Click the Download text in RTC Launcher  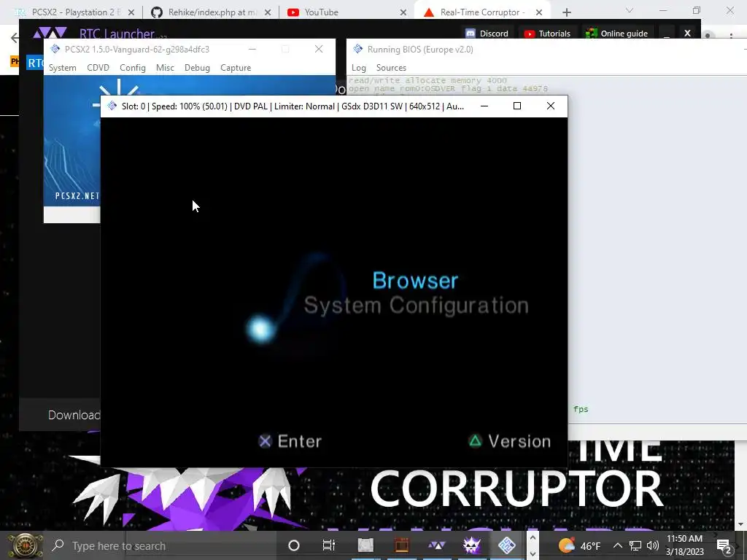[x=74, y=415]
